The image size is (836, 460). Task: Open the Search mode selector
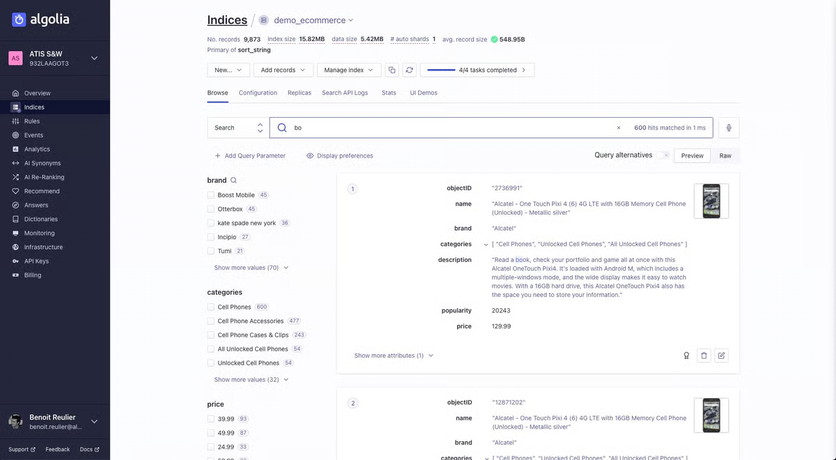(x=238, y=128)
